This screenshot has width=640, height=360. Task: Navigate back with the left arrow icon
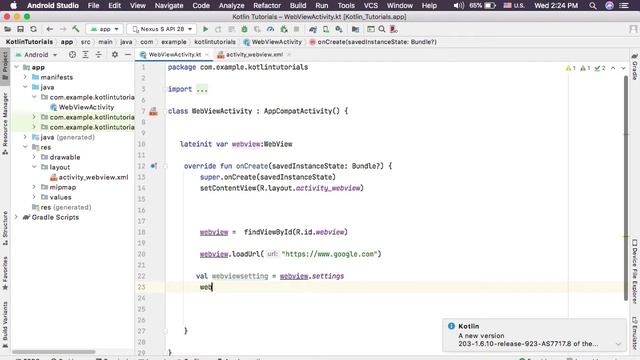pos(49,29)
